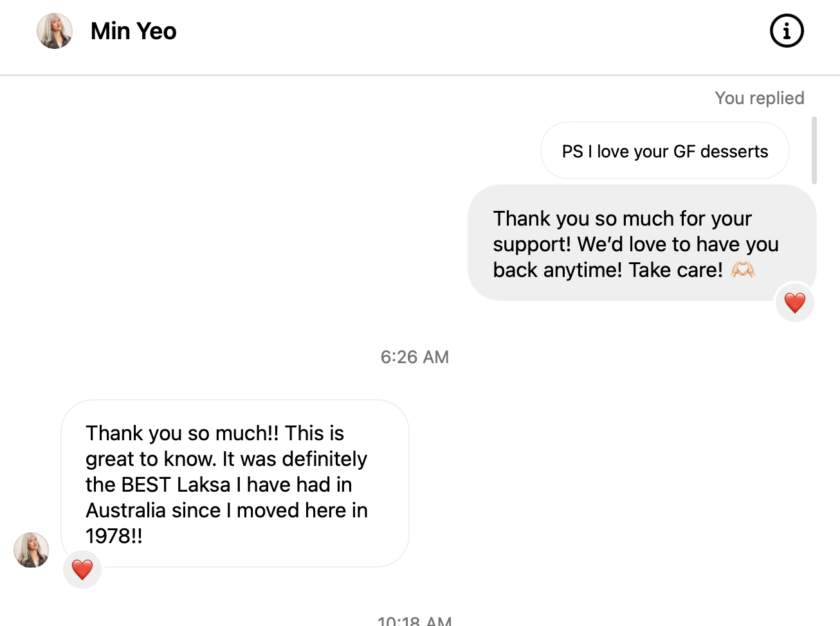This screenshot has width=840, height=626.
Task: Click the heart reaction under the Laksa message
Action: [82, 569]
